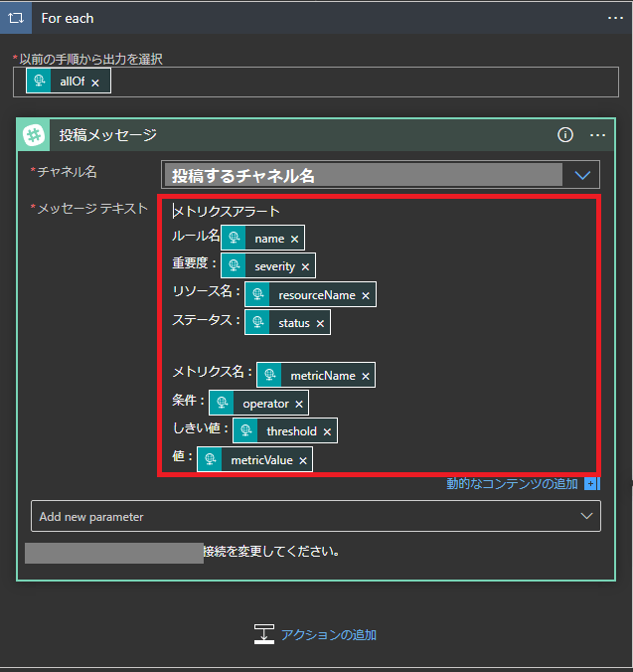The width and height of the screenshot is (633, 672).
Task: Click the メトリクス名 text
Action: tap(208, 372)
